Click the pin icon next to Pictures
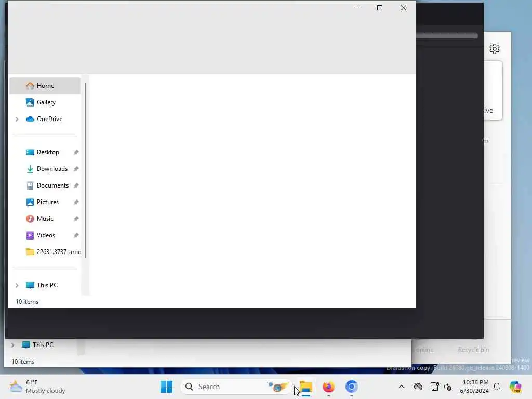 click(76, 202)
